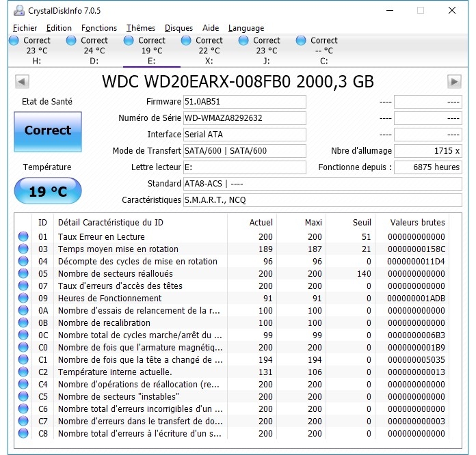476x455 pixels.
Task: Click status orb for Taux d'erreurs d'accès des têtes
Action: click(23, 286)
